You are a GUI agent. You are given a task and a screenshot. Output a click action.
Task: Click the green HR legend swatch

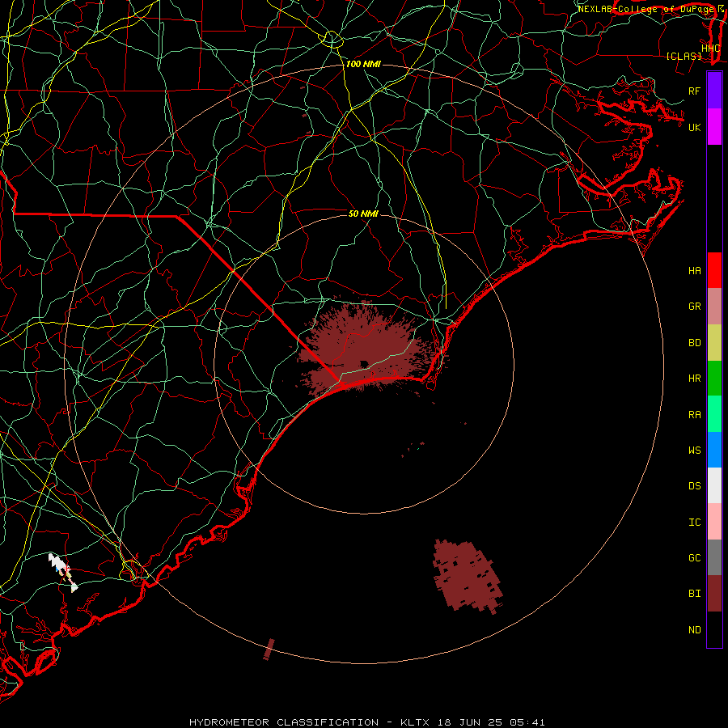click(x=714, y=379)
